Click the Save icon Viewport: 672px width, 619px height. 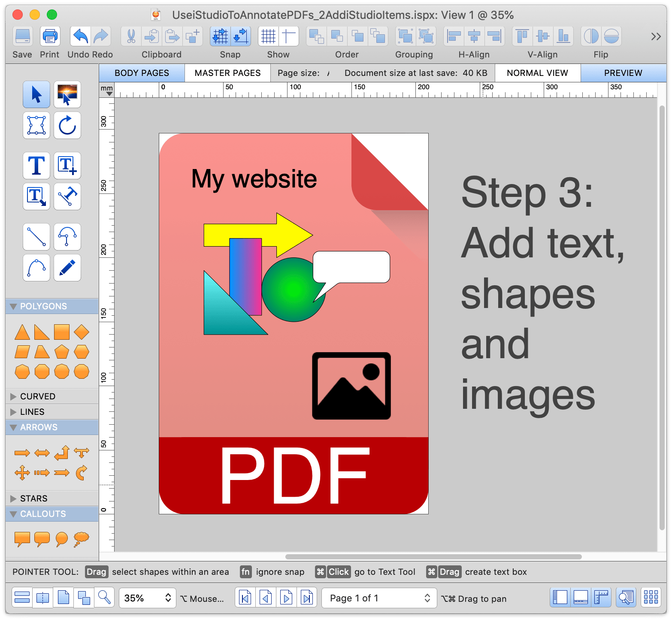point(22,36)
